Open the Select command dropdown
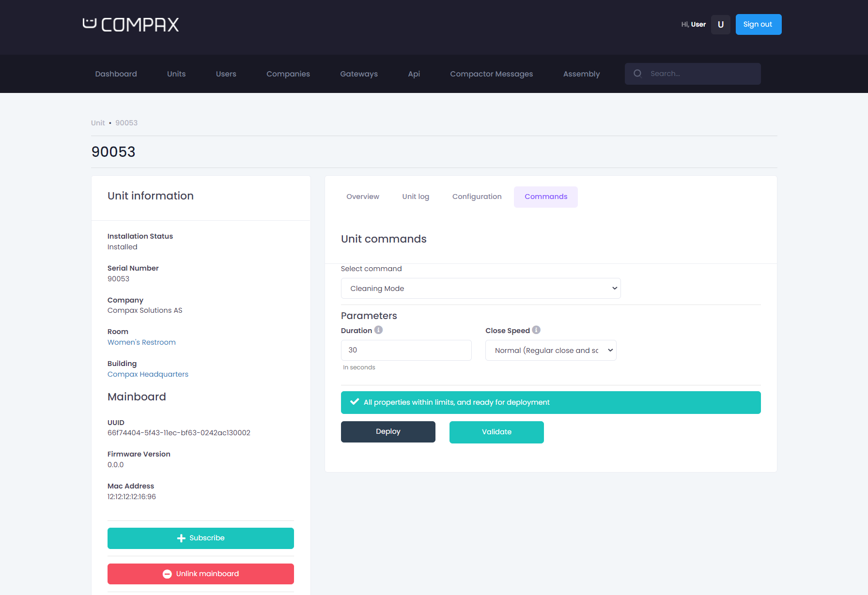The height and width of the screenshot is (595, 868). pos(480,289)
